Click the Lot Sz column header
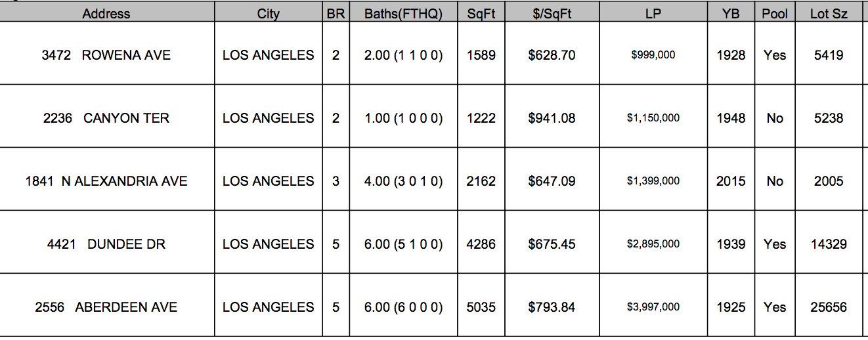This screenshot has width=868, height=340. 829,14
